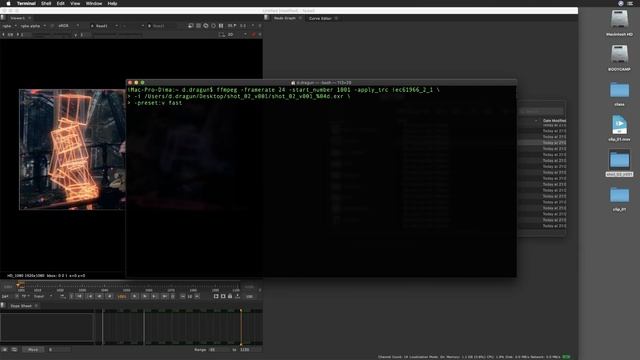The image size is (640, 360).
Task: Select the class folder on desktop
Action: tap(619, 93)
